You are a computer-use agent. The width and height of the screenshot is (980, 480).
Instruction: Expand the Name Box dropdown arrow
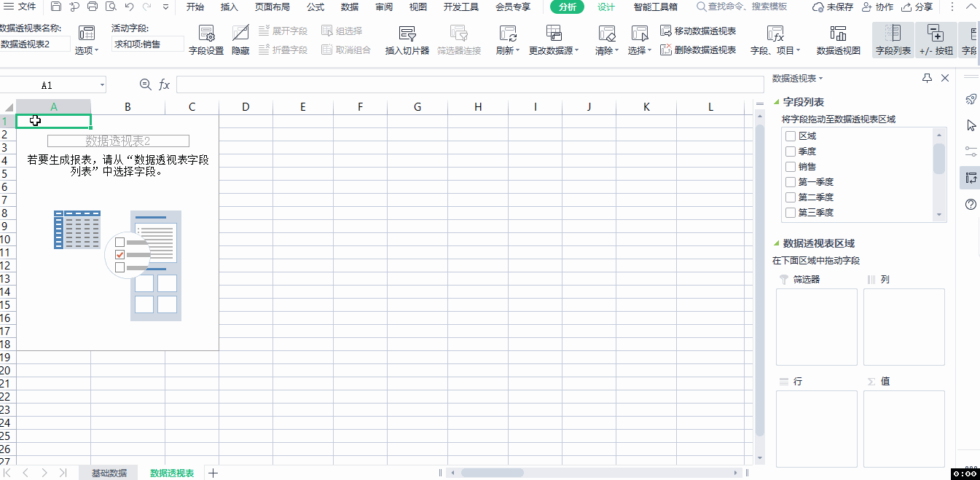[101, 85]
